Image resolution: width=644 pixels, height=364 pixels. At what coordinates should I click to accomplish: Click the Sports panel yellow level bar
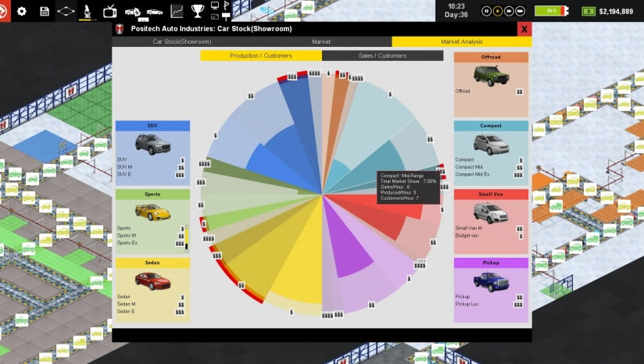pos(187,238)
